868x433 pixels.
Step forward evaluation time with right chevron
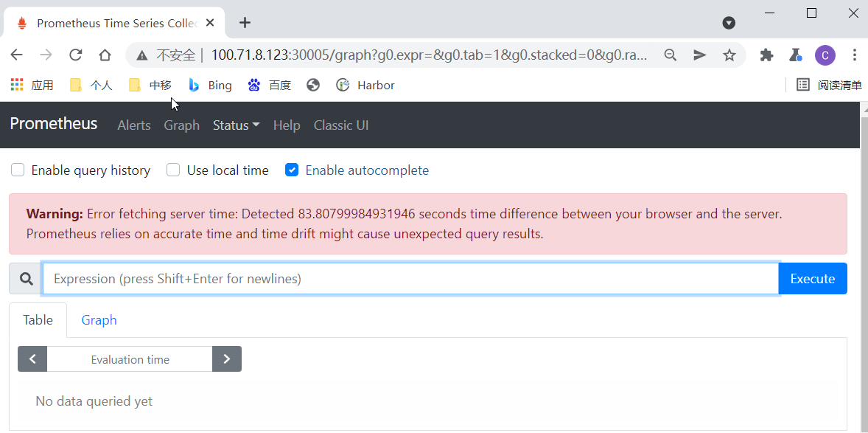[226, 358]
